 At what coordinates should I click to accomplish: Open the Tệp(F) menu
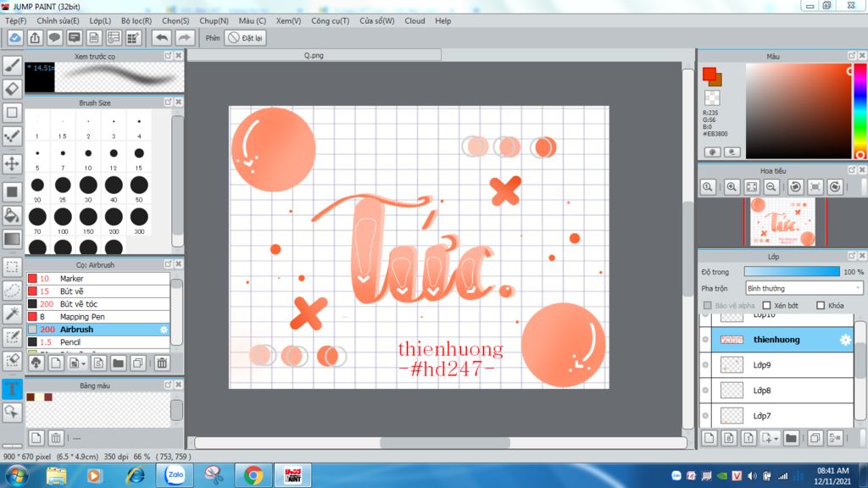point(15,20)
